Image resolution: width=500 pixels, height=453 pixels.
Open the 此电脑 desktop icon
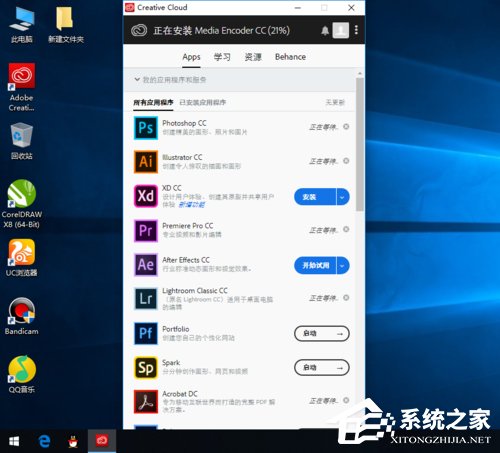(x=22, y=25)
